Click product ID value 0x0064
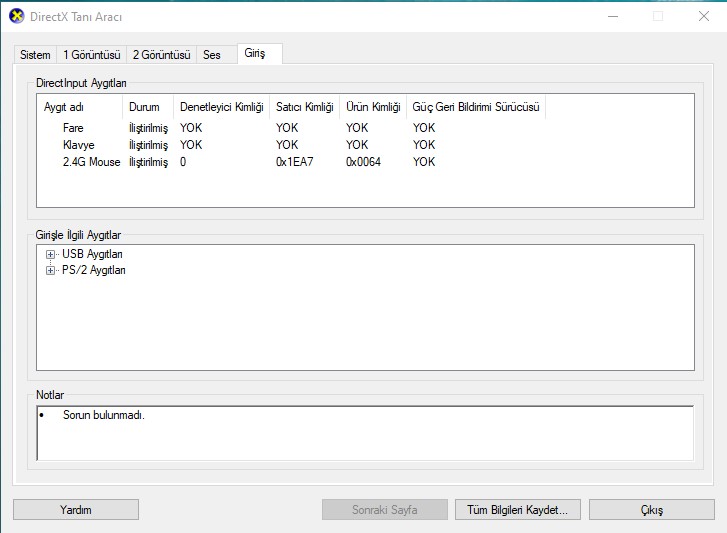Viewport: 727px width, 533px height. 363,162
